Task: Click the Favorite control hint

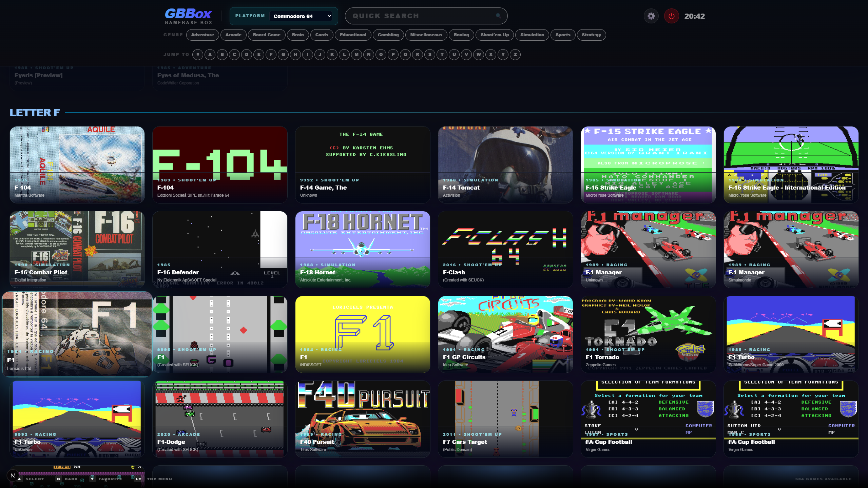Action: tap(106, 479)
